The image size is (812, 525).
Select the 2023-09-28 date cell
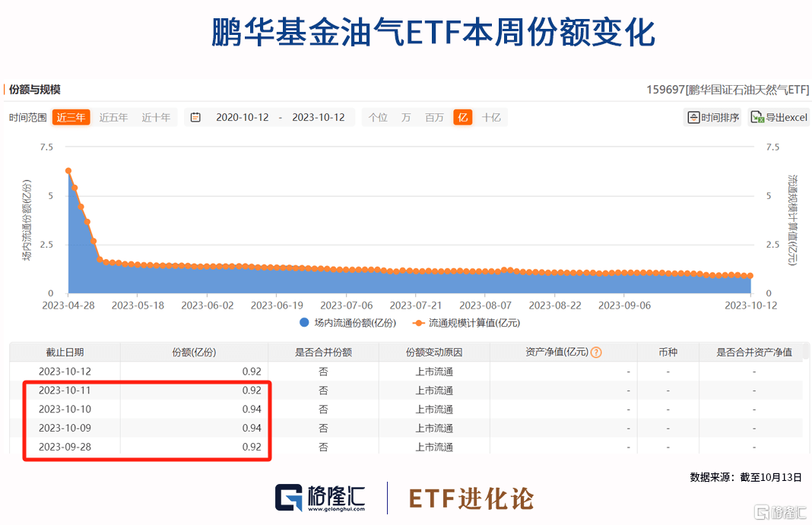pyautogui.click(x=65, y=447)
